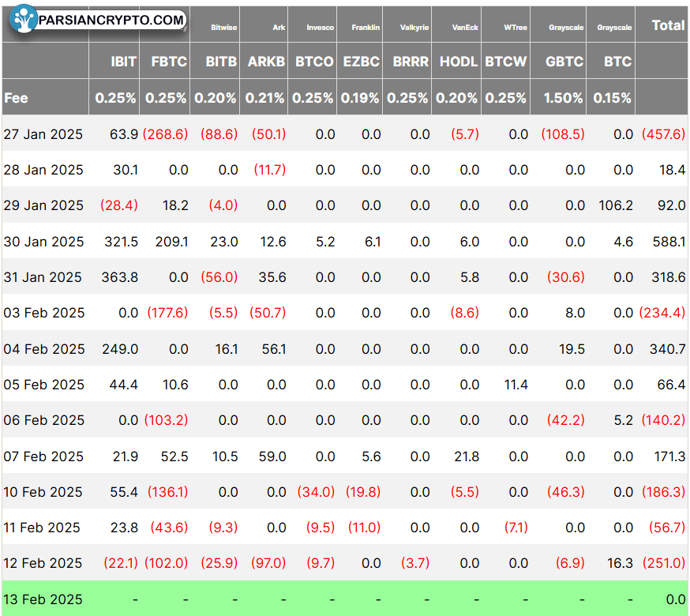
Task: Select the GBTC ticker header
Action: 564,61
